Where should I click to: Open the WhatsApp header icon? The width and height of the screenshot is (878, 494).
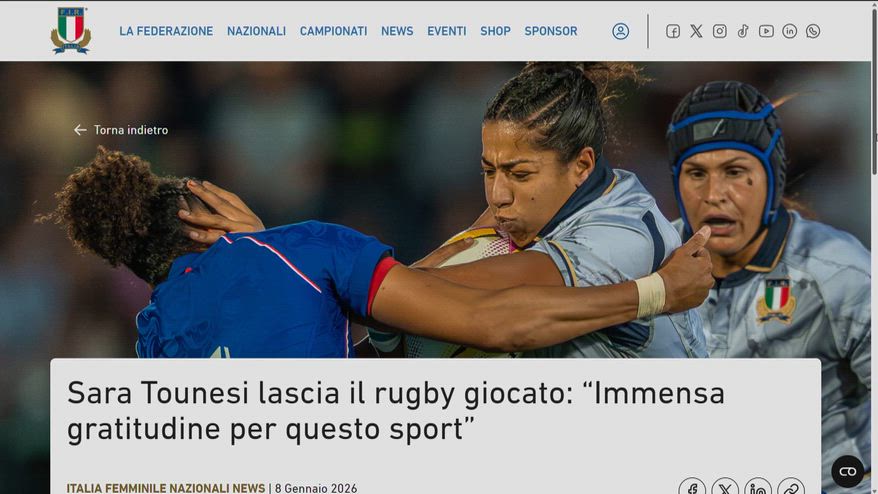[813, 31]
